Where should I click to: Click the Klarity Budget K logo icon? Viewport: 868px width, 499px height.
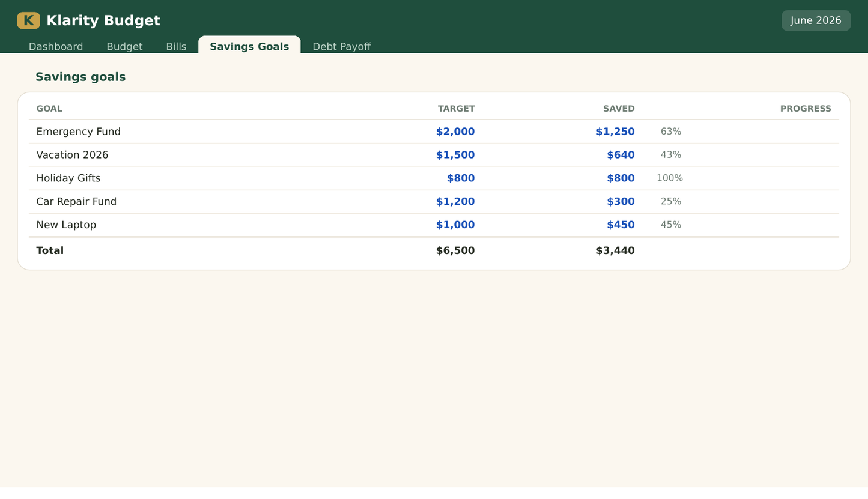(x=29, y=20)
